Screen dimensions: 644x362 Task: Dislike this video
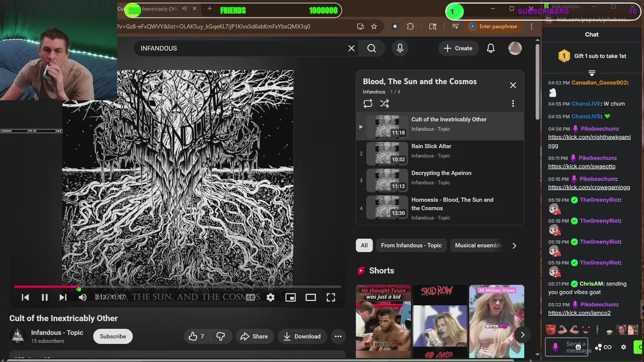(x=220, y=336)
